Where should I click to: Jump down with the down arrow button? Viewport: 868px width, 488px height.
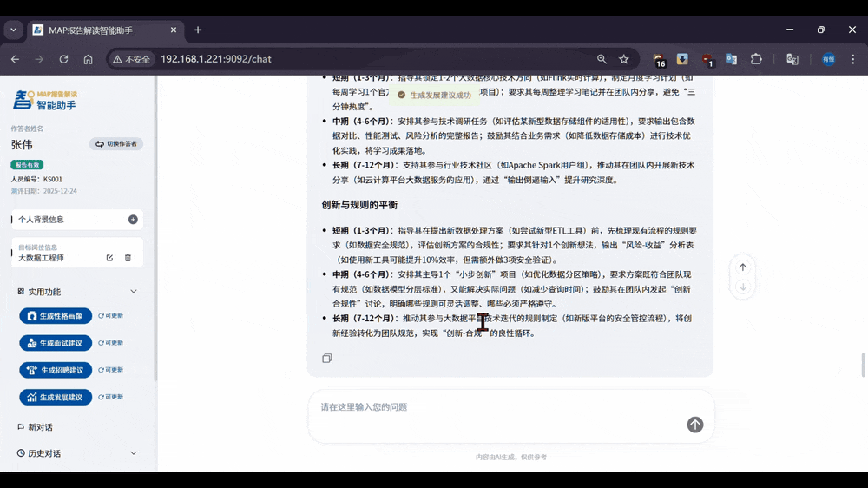click(743, 287)
